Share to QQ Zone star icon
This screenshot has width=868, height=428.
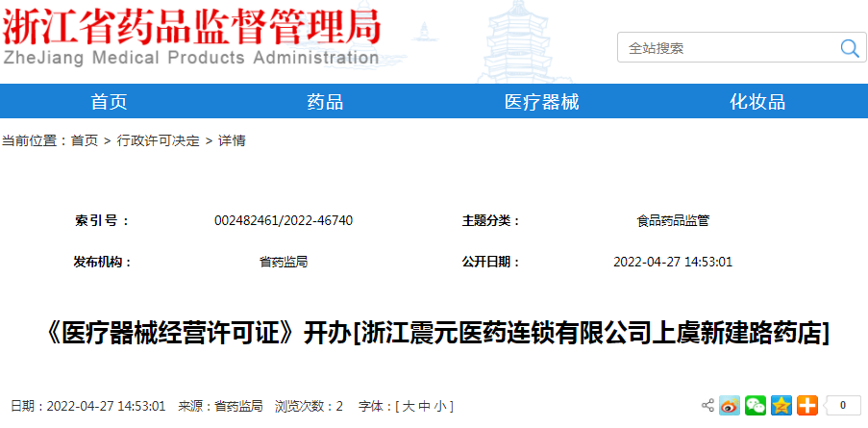[x=781, y=406]
